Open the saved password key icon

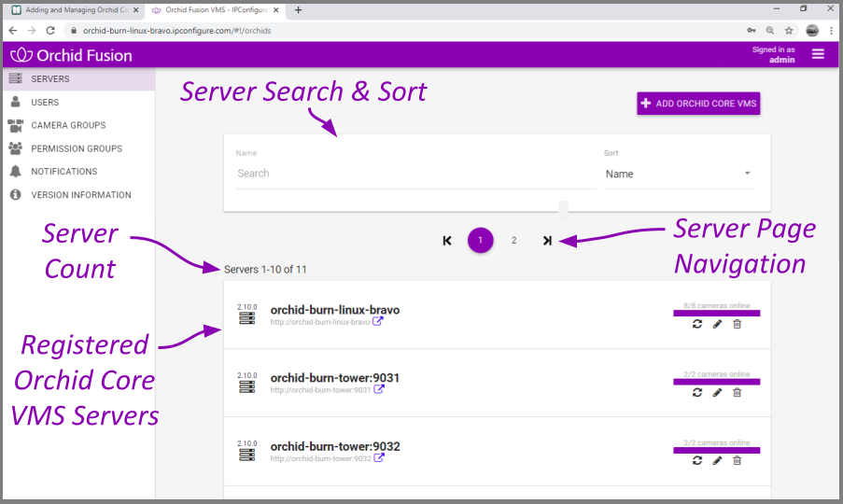[x=752, y=31]
